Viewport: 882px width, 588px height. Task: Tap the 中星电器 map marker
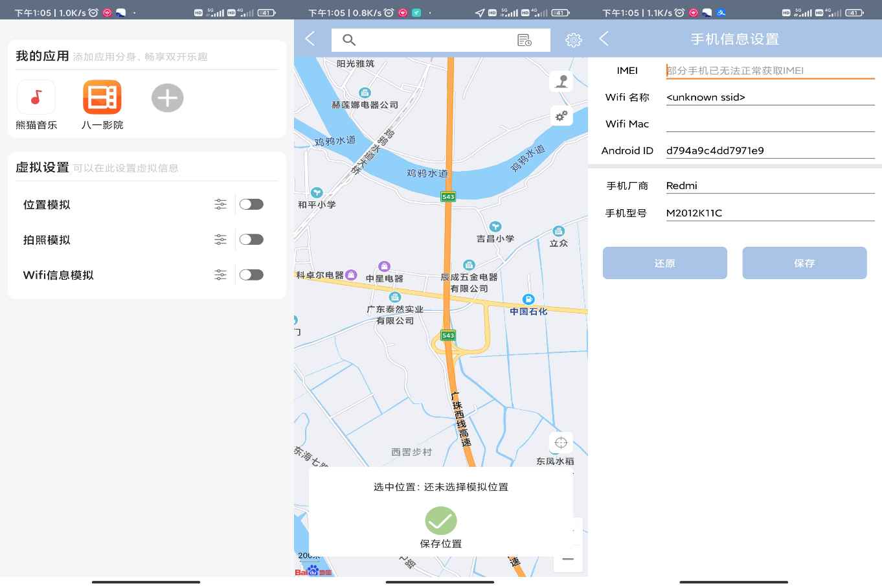(x=384, y=267)
